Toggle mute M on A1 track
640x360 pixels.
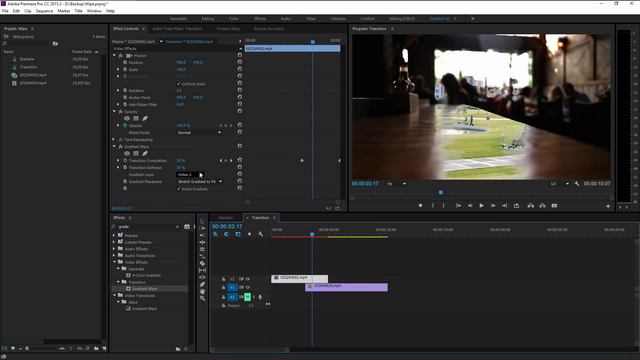(x=247, y=297)
